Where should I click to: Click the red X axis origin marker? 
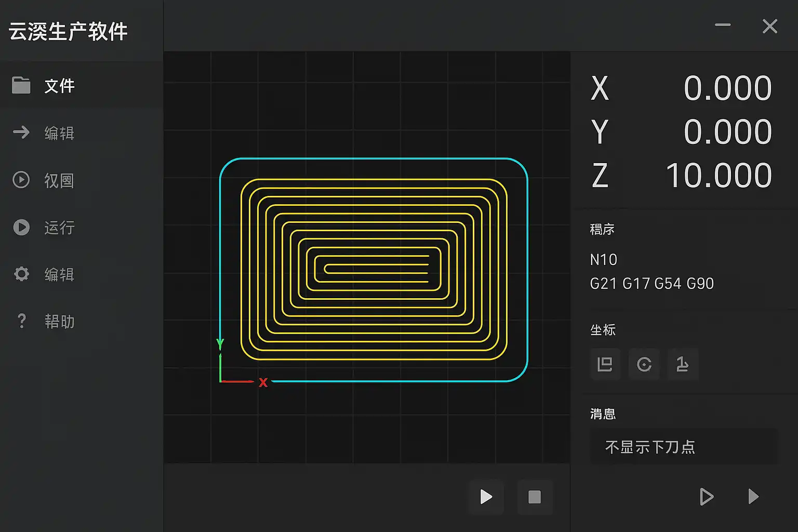point(263,382)
